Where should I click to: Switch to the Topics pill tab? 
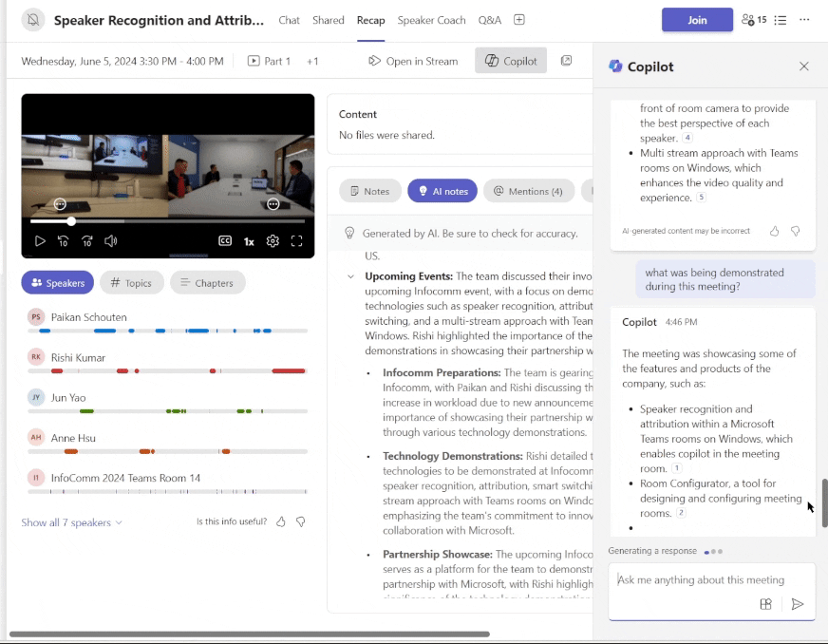(131, 283)
